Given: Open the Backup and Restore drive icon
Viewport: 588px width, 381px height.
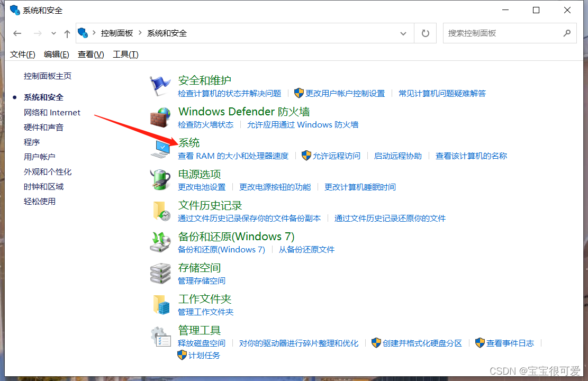Looking at the screenshot, I should (160, 242).
